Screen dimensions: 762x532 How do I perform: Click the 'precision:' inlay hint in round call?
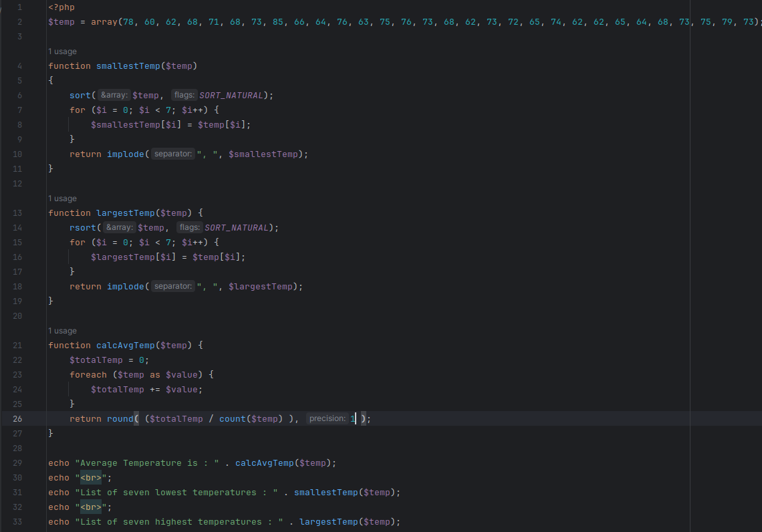(328, 419)
